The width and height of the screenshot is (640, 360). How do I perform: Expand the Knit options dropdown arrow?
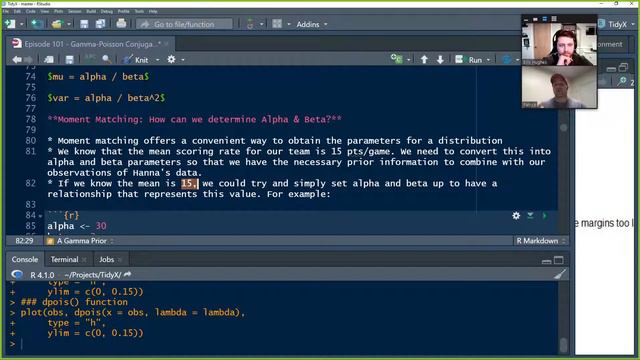158,60
